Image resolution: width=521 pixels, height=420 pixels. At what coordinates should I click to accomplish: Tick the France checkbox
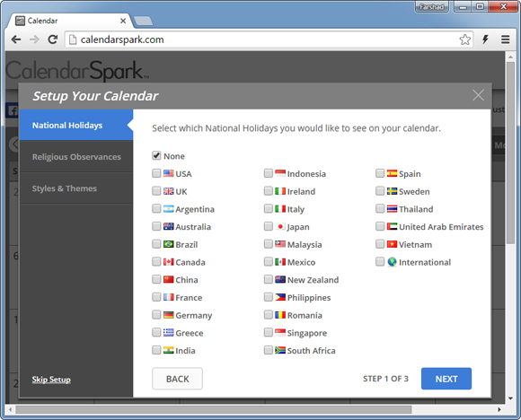(x=156, y=297)
